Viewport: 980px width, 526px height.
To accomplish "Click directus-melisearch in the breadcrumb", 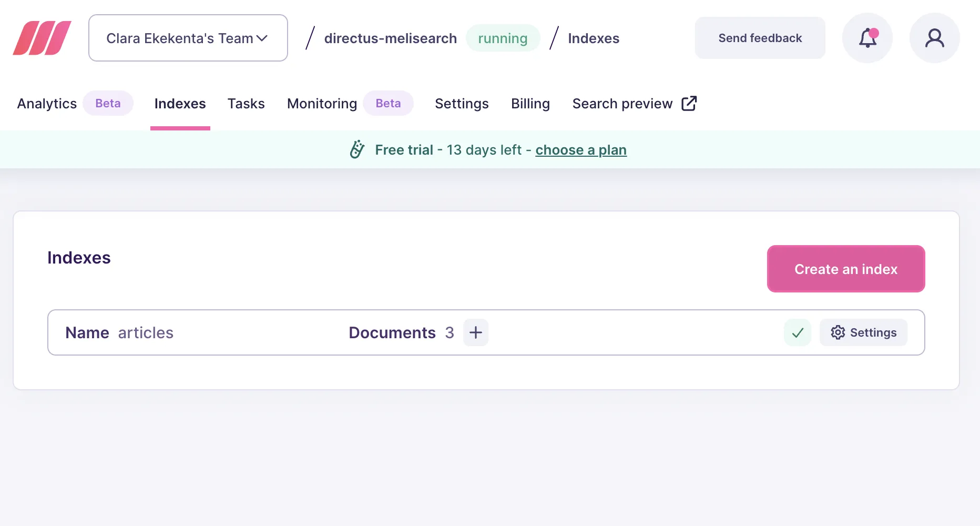I will [x=390, y=38].
